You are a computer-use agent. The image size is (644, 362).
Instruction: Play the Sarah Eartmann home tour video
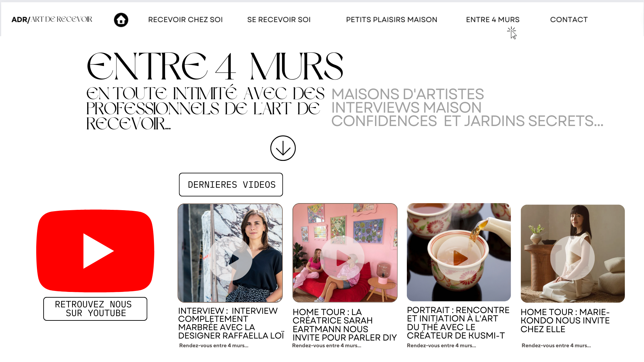(342, 258)
